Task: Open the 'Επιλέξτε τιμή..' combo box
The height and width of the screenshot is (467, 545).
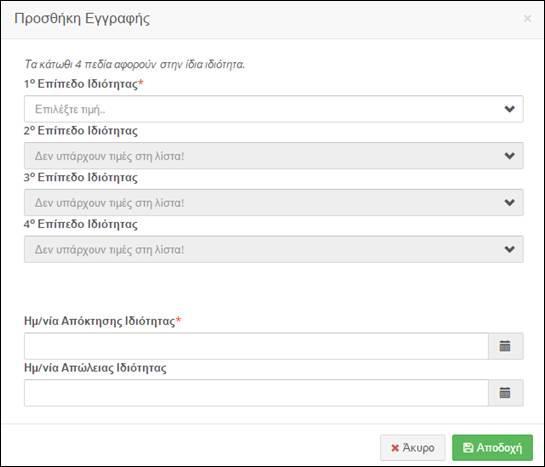Action: [274, 109]
